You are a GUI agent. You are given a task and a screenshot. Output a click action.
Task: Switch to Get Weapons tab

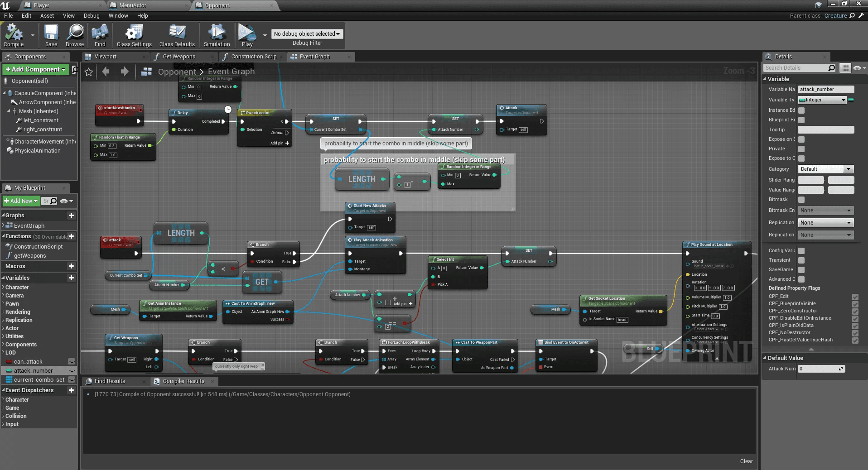[x=179, y=57]
